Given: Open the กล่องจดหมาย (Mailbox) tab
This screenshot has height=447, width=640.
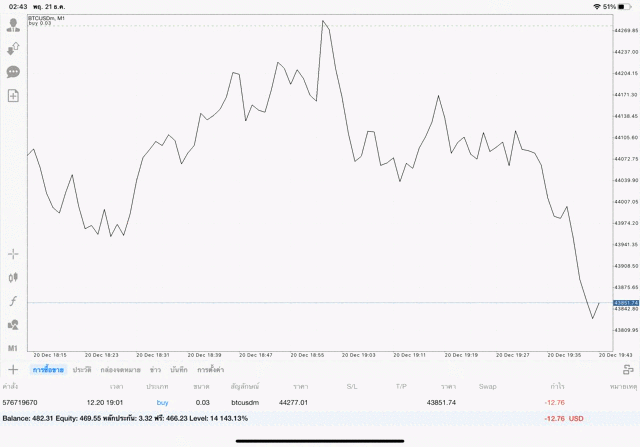Looking at the screenshot, I should point(121,370).
